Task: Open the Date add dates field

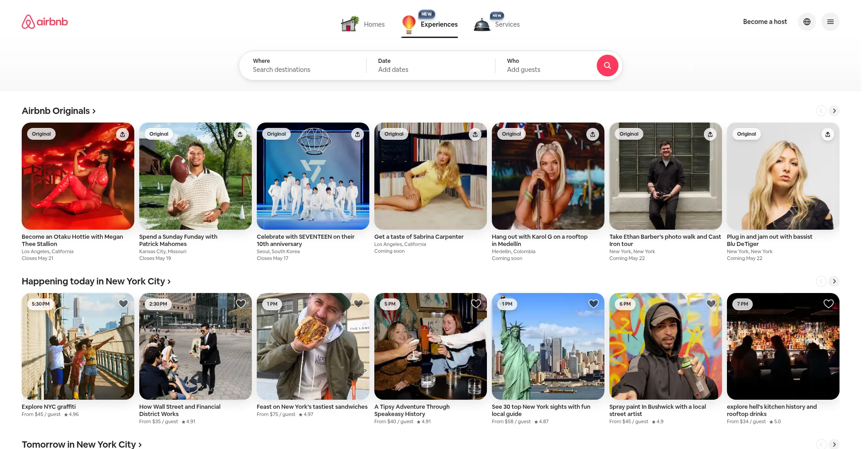Action: (431, 66)
